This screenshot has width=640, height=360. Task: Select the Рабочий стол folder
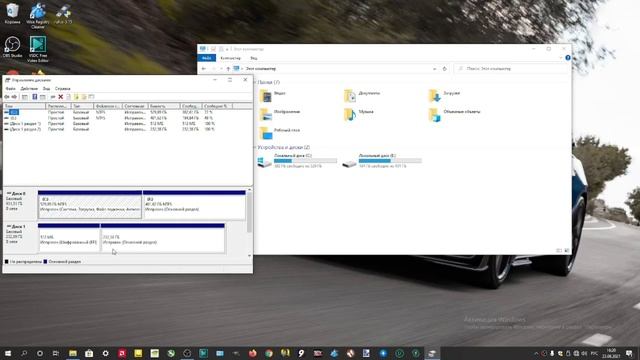280,132
